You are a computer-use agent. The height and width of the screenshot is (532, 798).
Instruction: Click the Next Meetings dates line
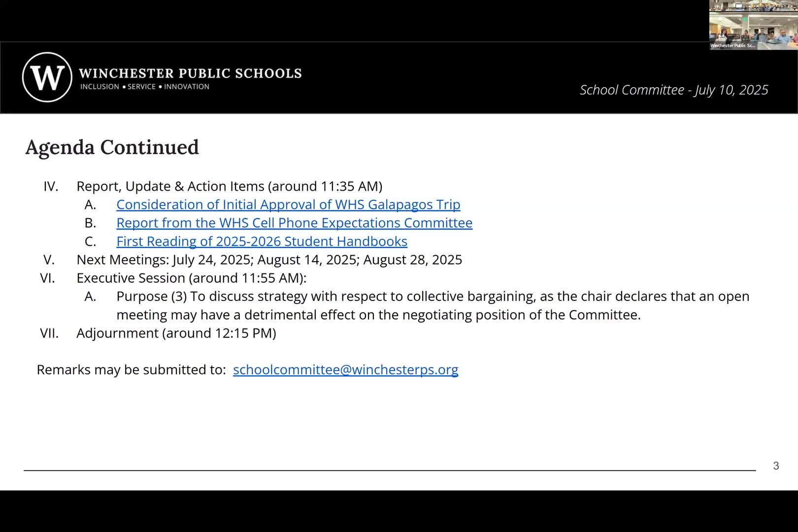[269, 260]
